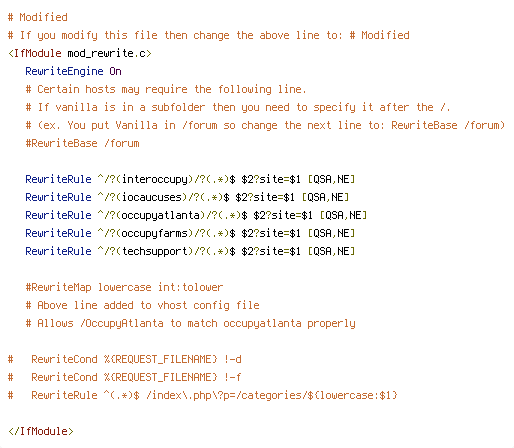
Task: Click commented RewriteCond ending with !-d
Action: pyautogui.click(x=125, y=359)
